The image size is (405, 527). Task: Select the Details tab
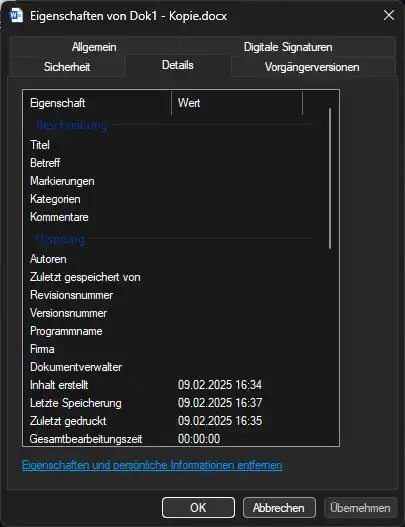178,65
